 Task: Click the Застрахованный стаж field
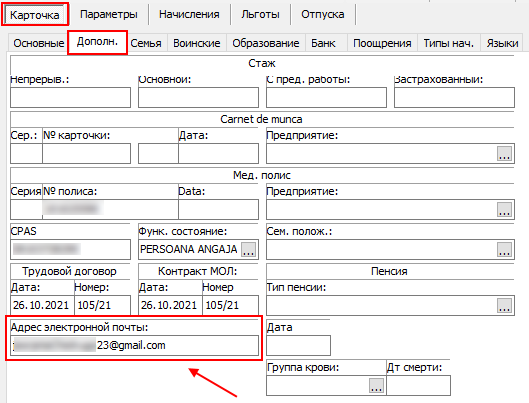coord(454,97)
